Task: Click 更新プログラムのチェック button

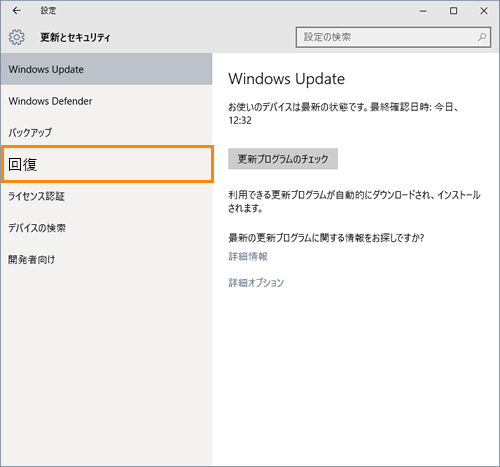Action: pos(283,159)
